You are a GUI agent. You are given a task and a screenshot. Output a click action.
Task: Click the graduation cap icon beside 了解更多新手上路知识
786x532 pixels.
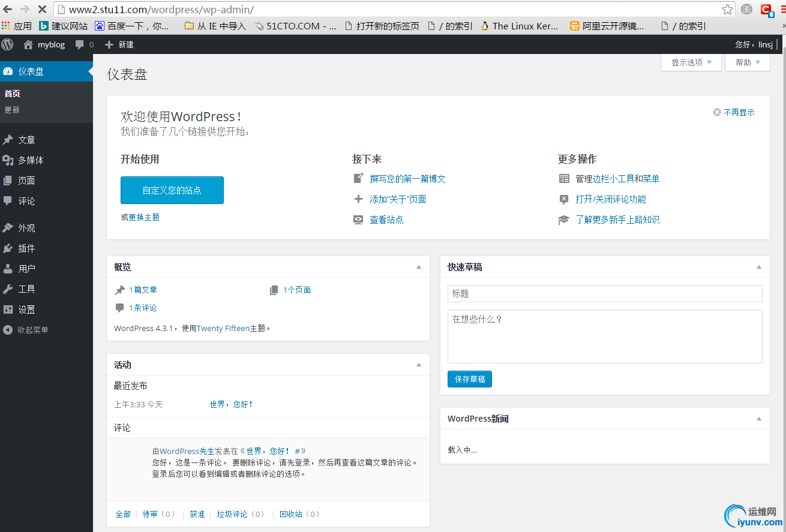[x=564, y=220]
